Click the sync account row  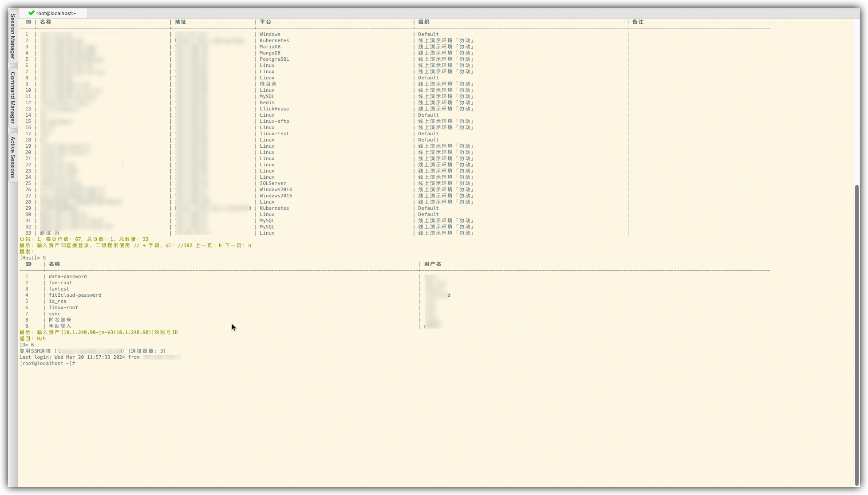[55, 314]
